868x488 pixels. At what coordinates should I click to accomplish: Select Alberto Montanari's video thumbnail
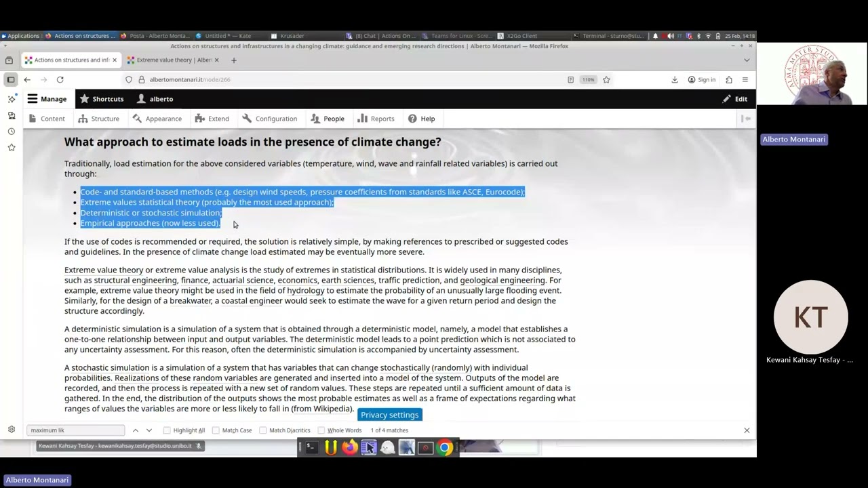click(812, 74)
